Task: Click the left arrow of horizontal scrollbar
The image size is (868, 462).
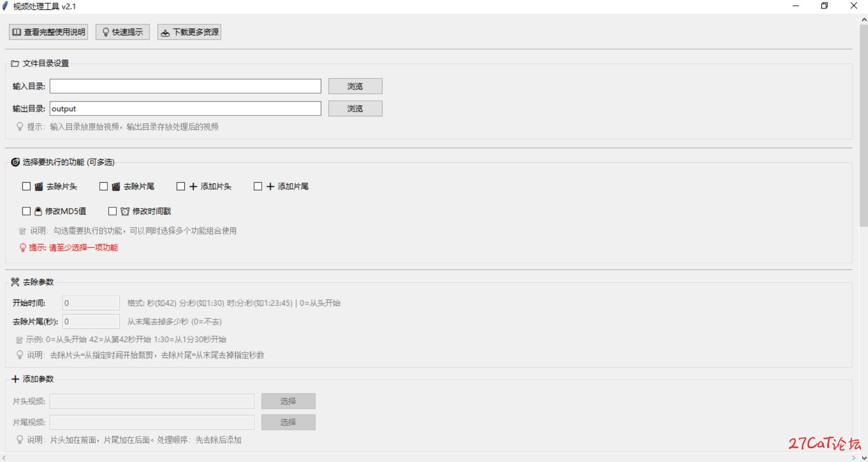Action: 4,458
